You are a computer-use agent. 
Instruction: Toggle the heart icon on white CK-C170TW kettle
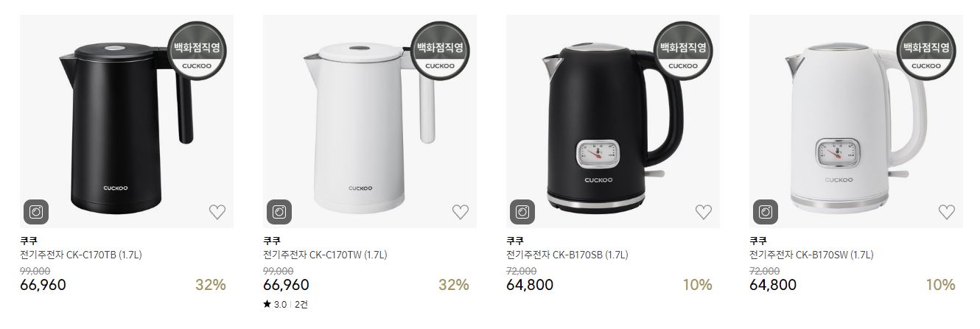(x=460, y=212)
